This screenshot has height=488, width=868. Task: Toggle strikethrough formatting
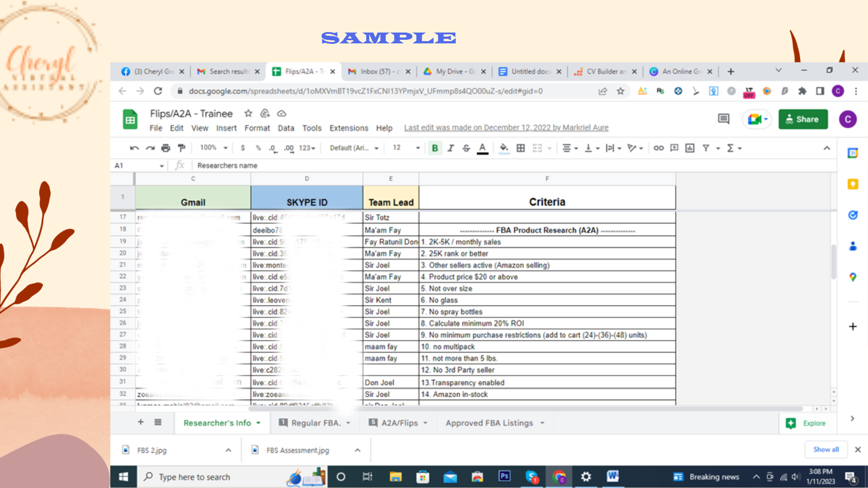[x=466, y=148]
